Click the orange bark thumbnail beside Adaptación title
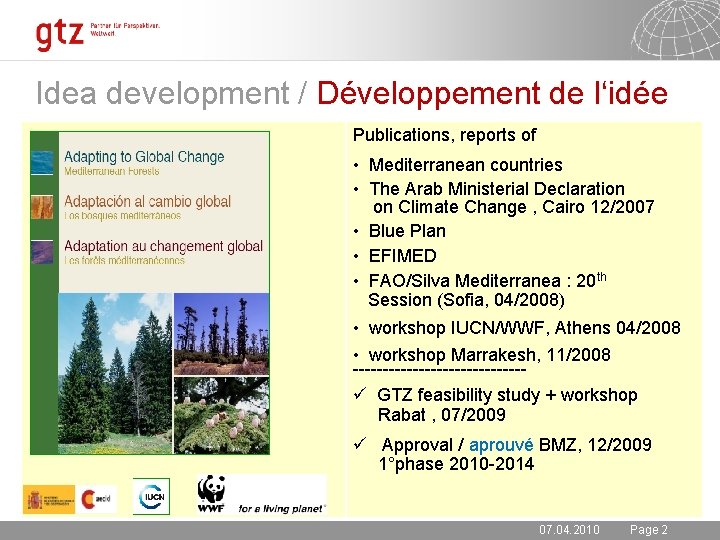This screenshot has width=720, height=540. pyautogui.click(x=42, y=207)
